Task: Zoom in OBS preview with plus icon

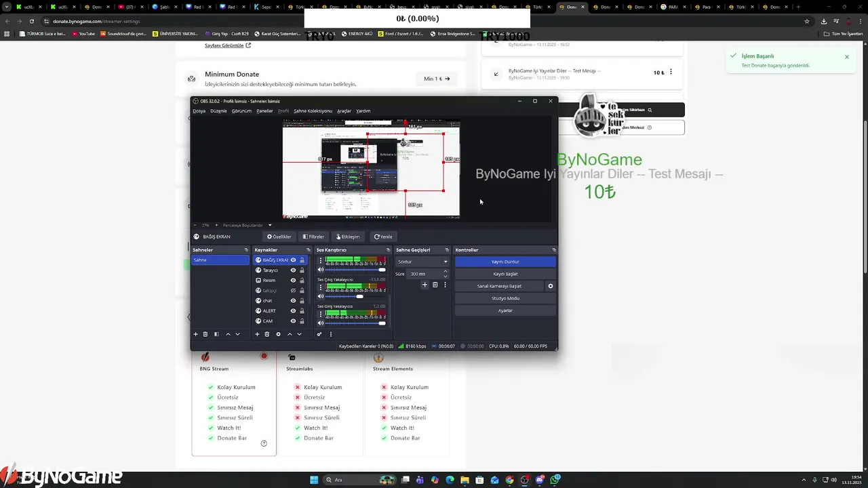Action: click(216, 225)
